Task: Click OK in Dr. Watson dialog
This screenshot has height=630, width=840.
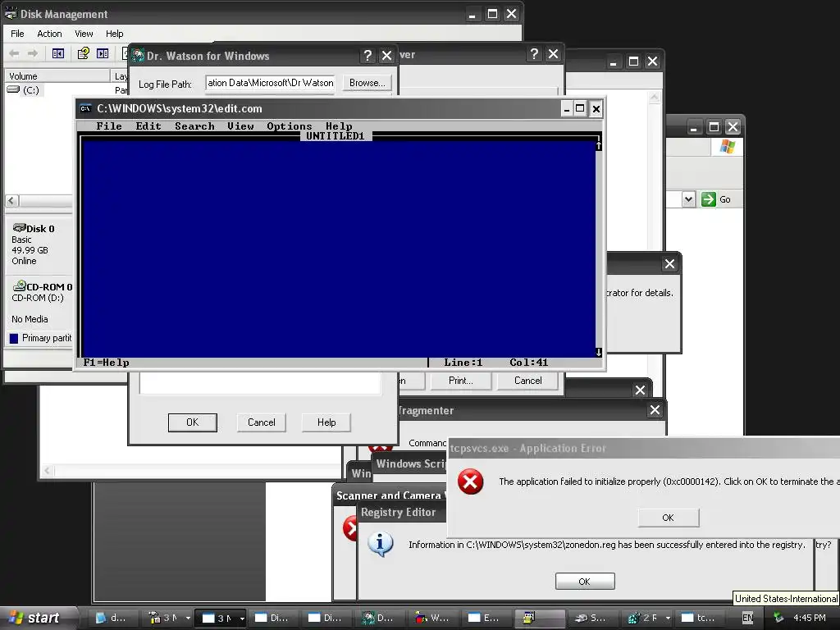Action: (x=192, y=422)
